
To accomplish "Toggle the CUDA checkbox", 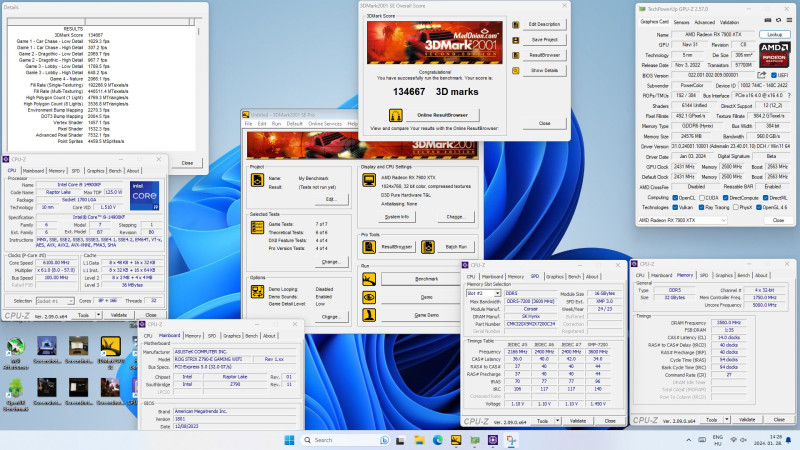I will (702, 197).
